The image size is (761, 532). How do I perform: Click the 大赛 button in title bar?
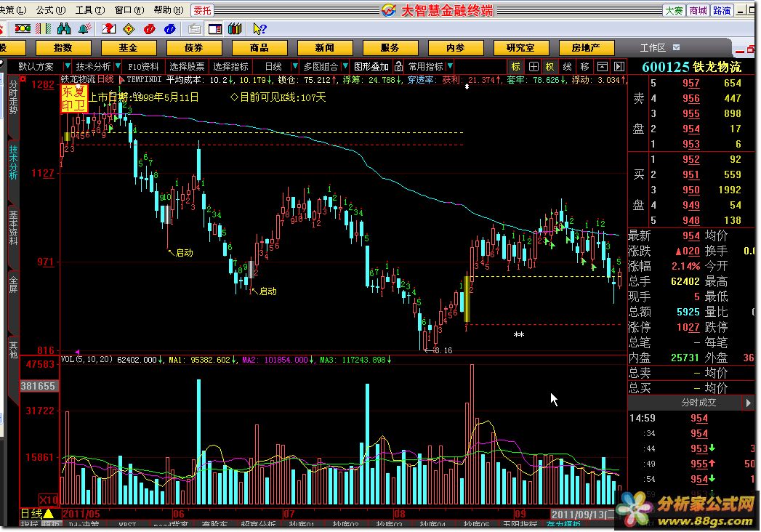coord(674,10)
